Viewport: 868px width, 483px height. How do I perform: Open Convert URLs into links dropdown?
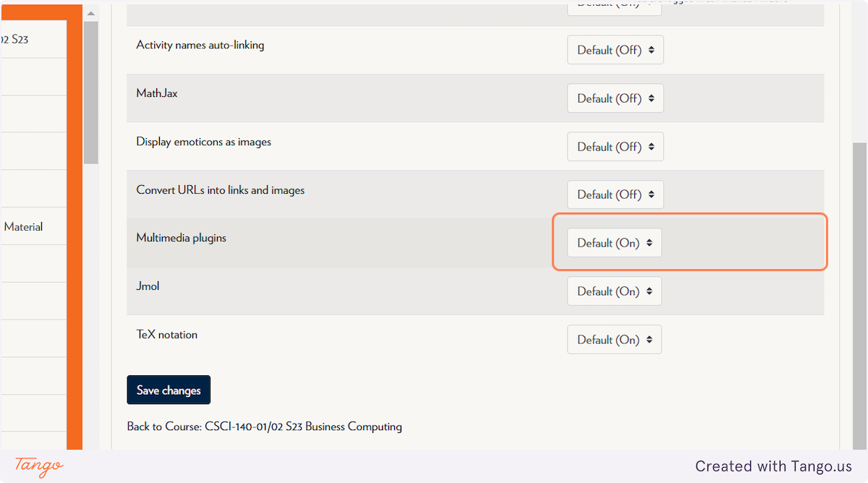pos(615,195)
